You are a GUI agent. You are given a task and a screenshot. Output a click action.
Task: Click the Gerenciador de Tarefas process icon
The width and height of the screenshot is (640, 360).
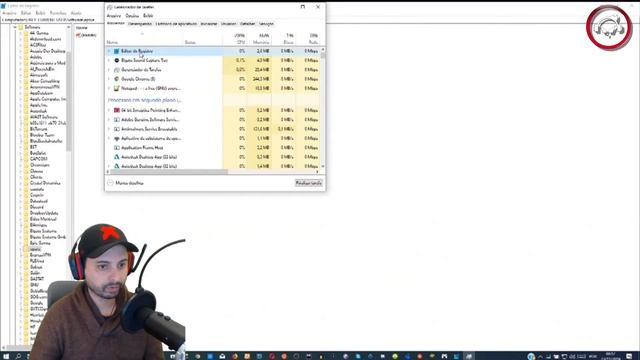tap(116, 70)
